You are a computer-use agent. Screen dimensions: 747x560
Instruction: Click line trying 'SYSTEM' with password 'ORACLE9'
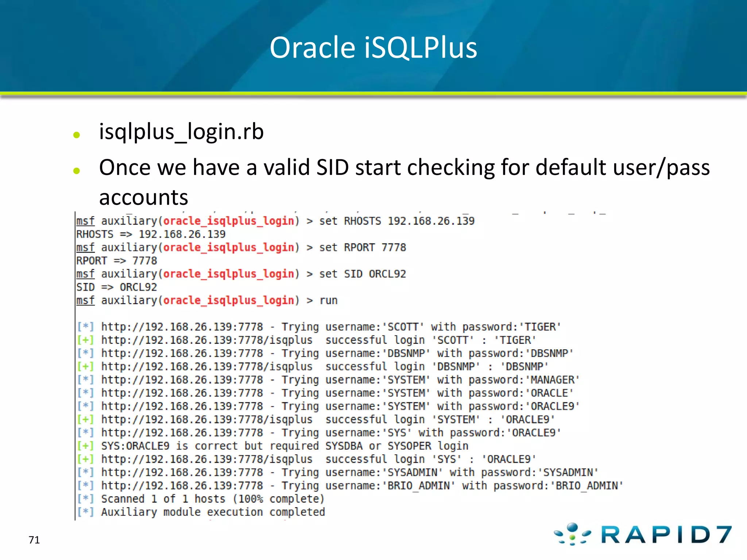pyautogui.click(x=328, y=406)
